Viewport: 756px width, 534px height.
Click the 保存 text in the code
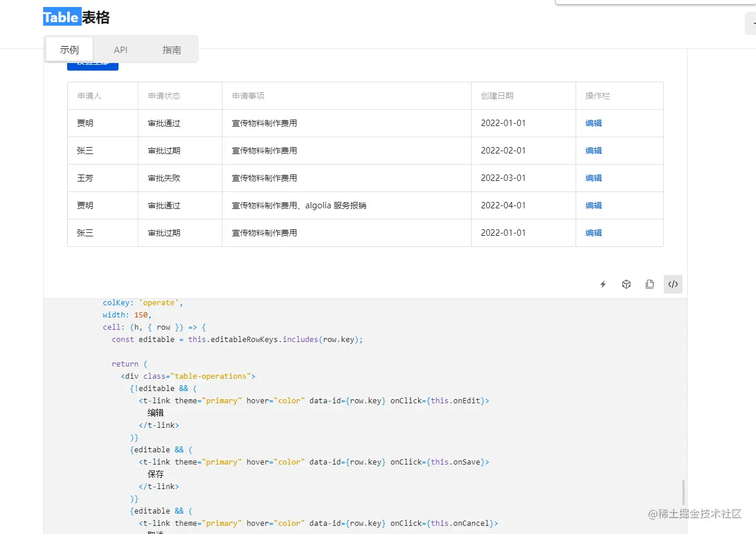coord(156,474)
